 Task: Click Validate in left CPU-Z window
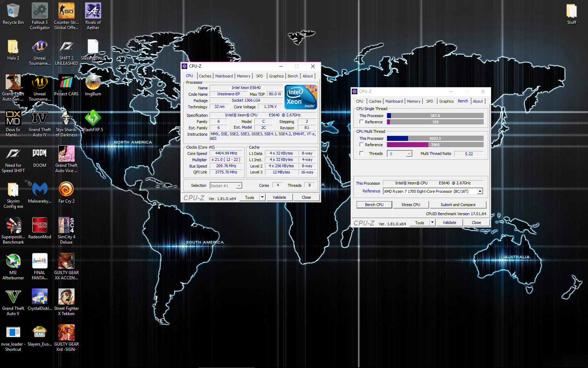[279, 197]
